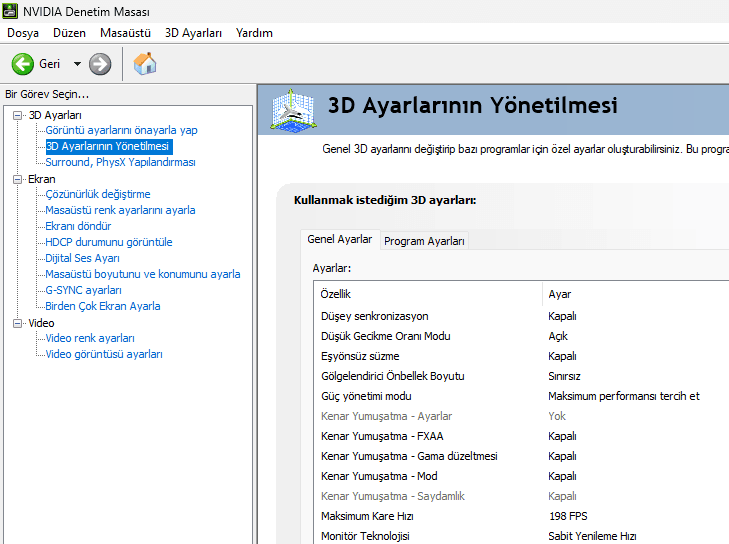Open the Yardım menu

pyautogui.click(x=254, y=33)
